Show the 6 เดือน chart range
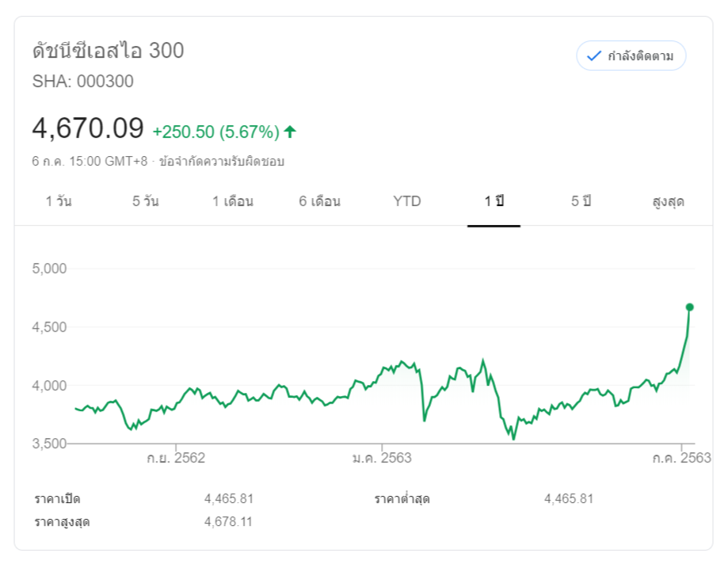Screen dimensions: 728x564 coord(319,201)
